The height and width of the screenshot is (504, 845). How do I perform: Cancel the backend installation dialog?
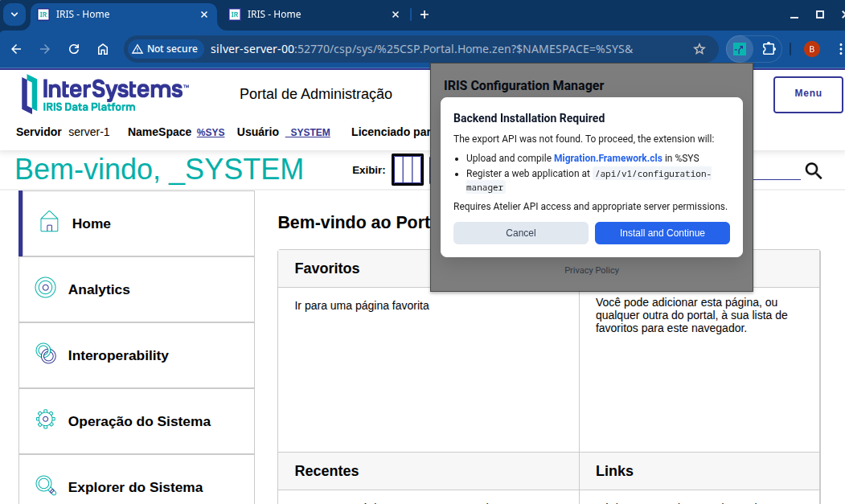tap(520, 233)
